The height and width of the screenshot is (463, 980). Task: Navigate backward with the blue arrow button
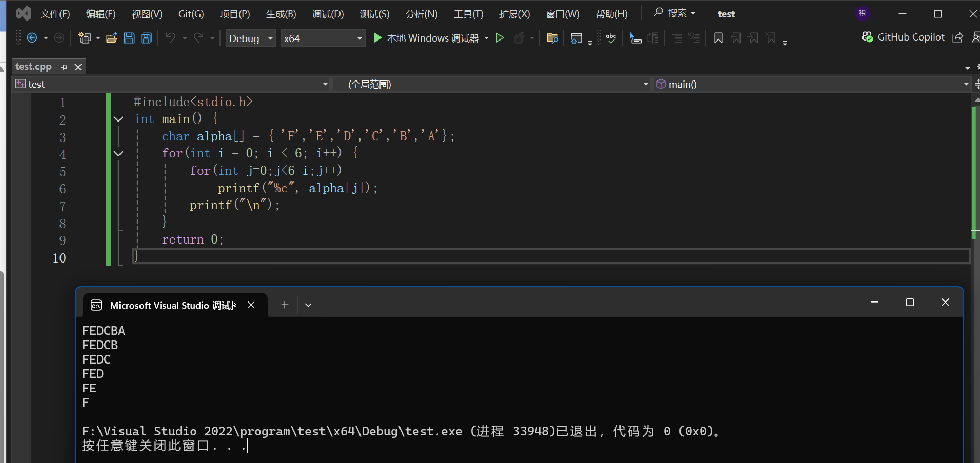click(x=32, y=38)
